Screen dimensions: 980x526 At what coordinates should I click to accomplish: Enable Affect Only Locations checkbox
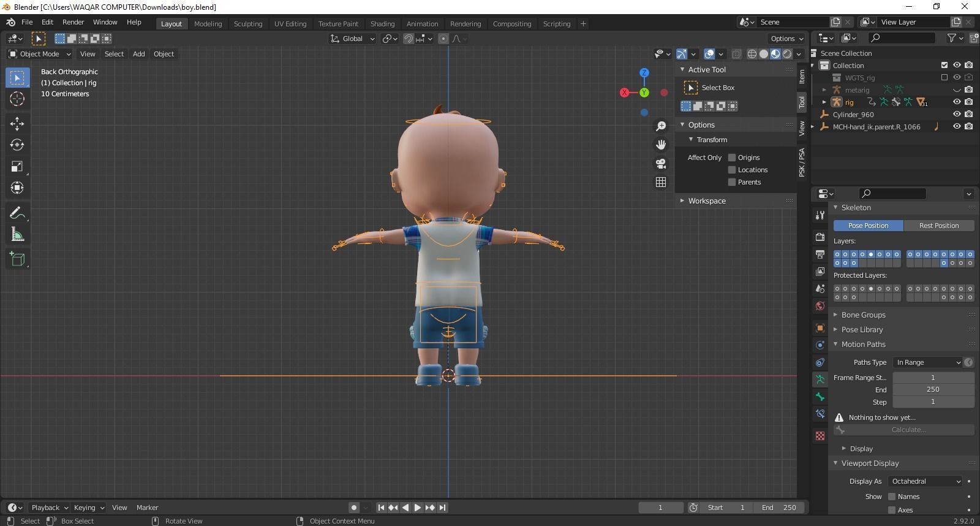pyautogui.click(x=731, y=170)
